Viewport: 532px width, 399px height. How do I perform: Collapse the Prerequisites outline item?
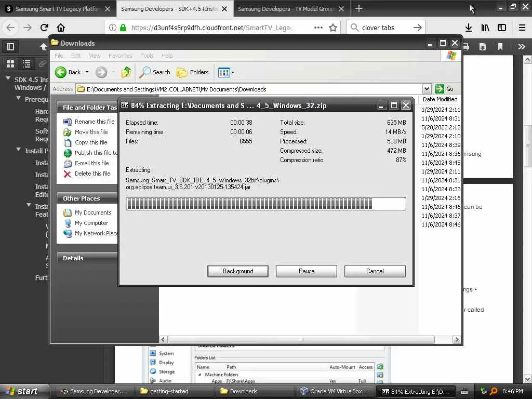pos(19,98)
